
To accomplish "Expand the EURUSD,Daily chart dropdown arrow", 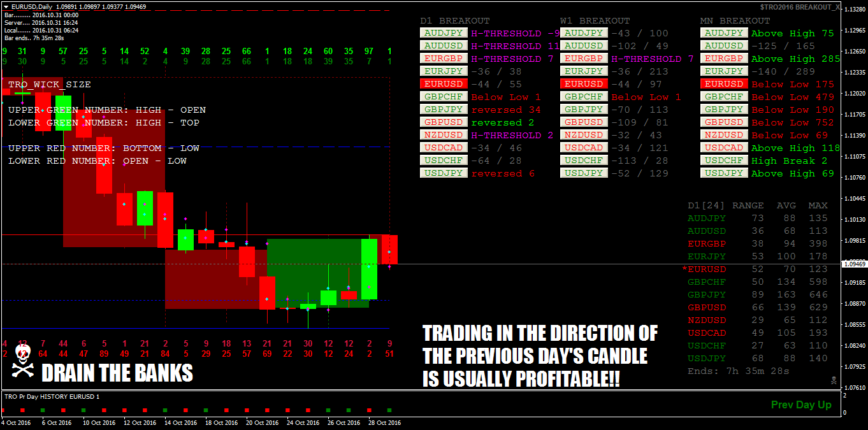I will pyautogui.click(x=6, y=5).
